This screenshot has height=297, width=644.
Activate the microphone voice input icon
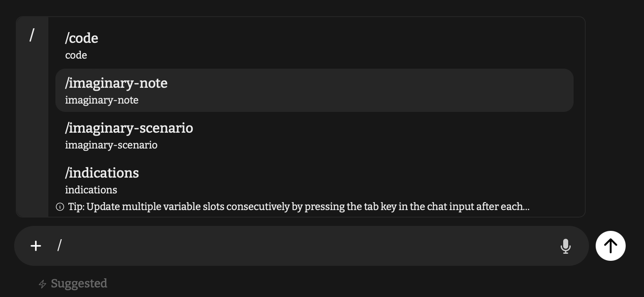click(565, 246)
